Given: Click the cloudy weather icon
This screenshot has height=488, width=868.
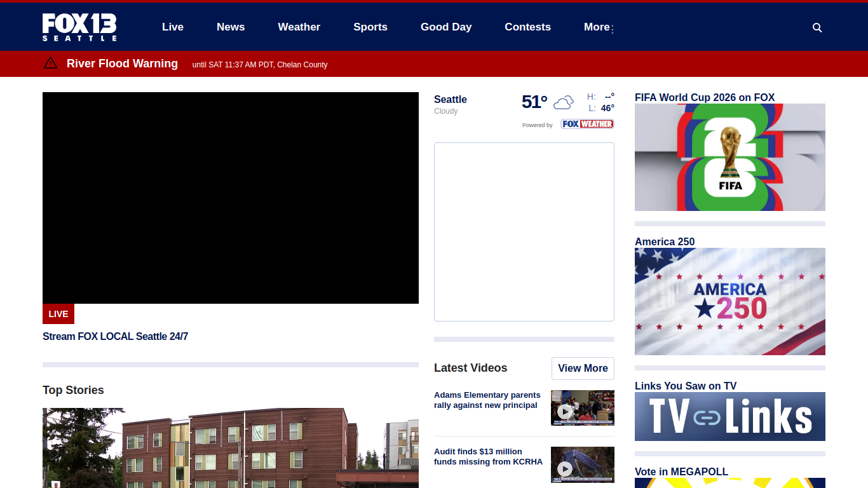Looking at the screenshot, I should pos(563,102).
